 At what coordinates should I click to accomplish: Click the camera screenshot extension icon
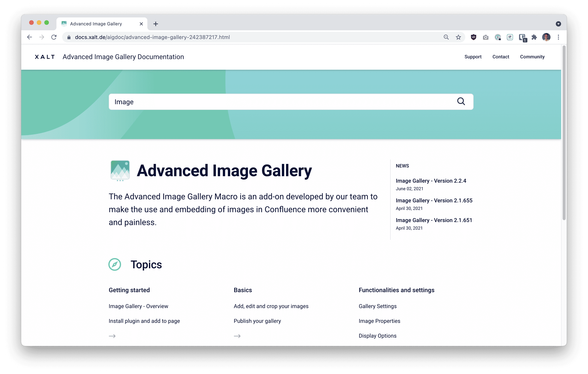click(x=486, y=37)
